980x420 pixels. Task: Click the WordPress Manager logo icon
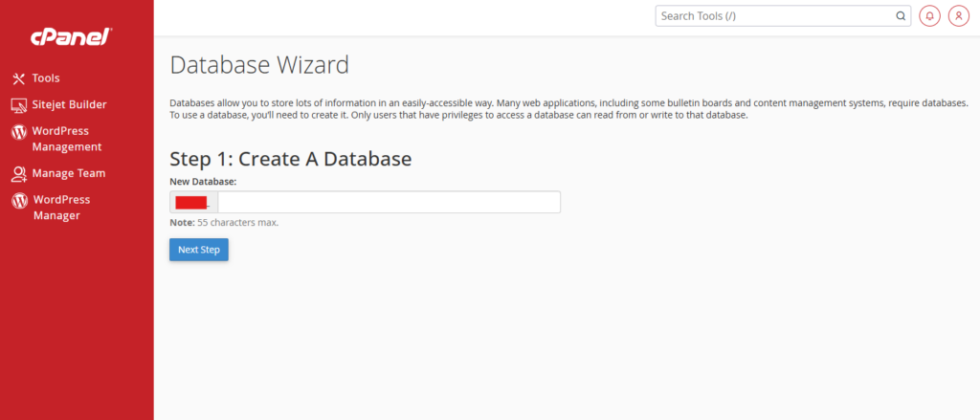18,201
